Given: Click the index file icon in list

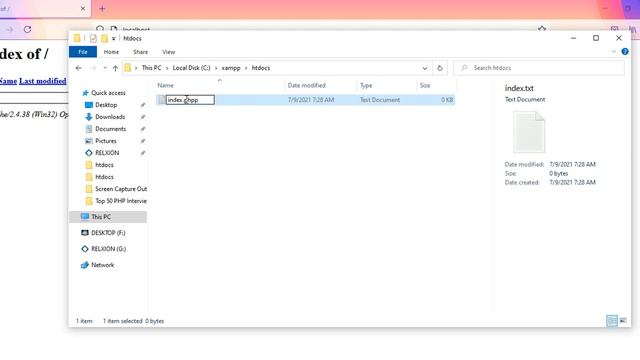Looking at the screenshot, I should click(162, 100).
